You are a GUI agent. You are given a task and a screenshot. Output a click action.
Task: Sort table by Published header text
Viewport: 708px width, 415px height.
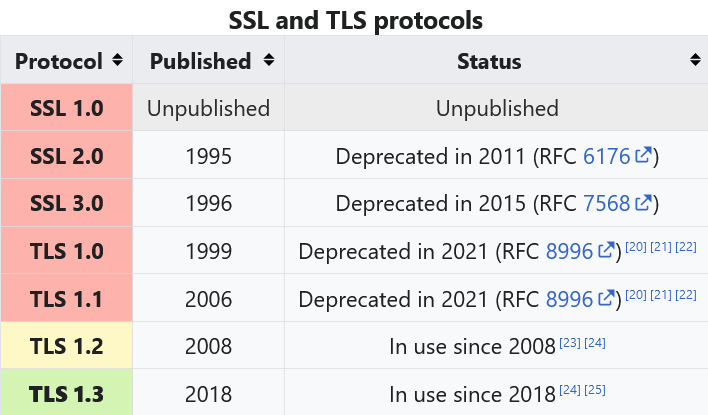[x=200, y=61]
